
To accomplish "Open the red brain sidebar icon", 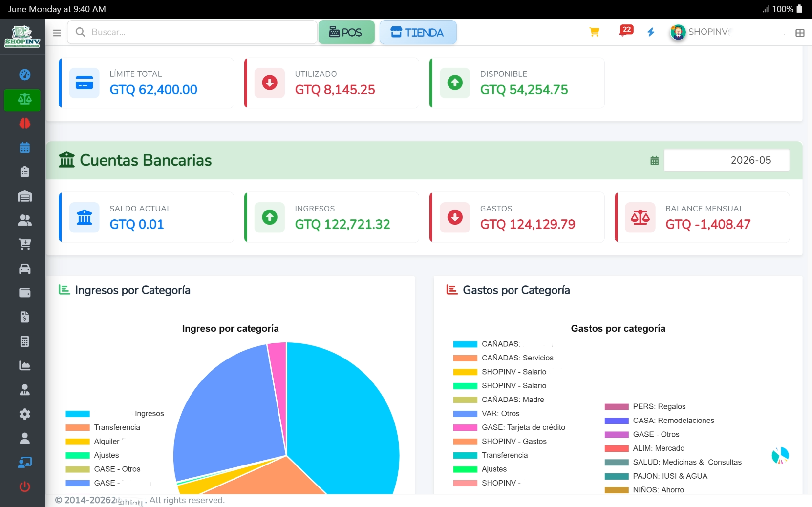I will (x=24, y=124).
